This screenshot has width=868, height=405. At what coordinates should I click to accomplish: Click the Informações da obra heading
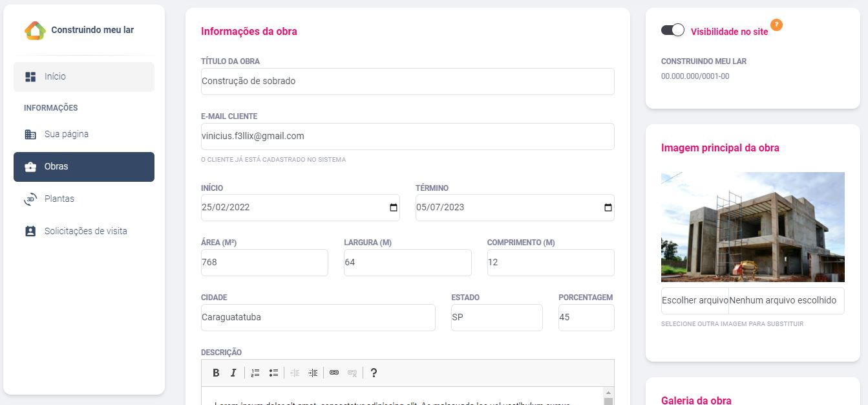pos(249,31)
